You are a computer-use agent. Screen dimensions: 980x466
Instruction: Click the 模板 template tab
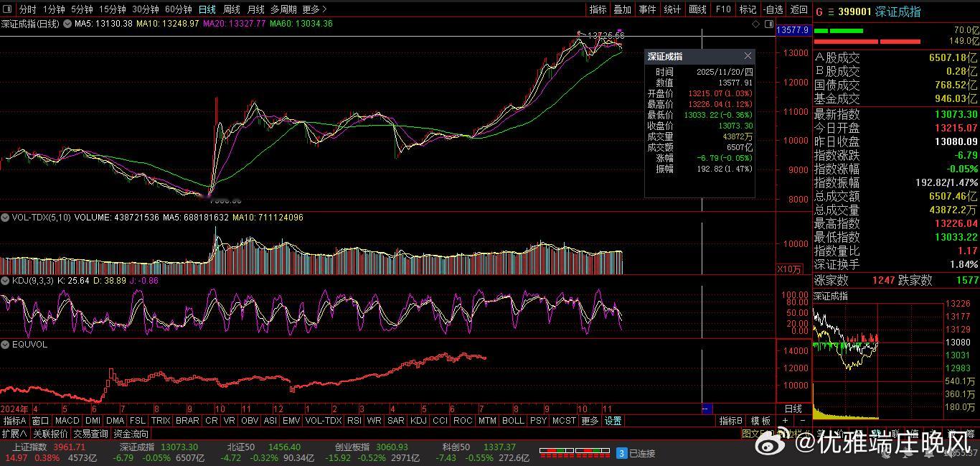[760, 421]
